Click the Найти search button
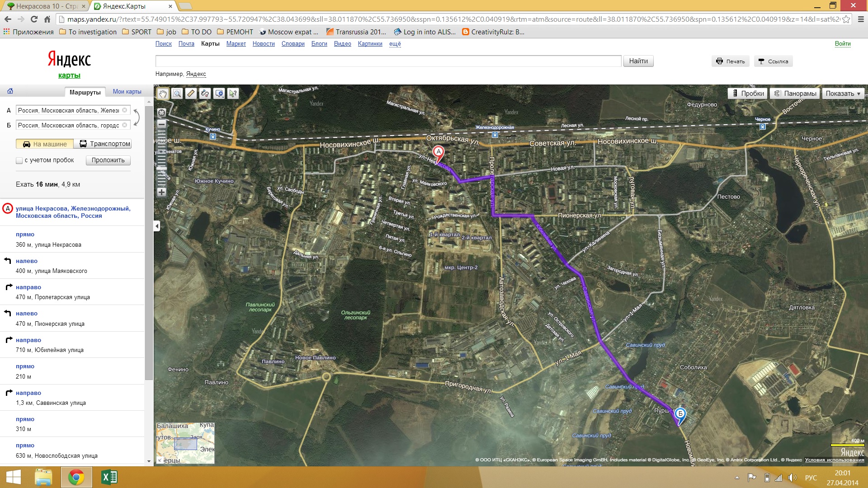Screen dimensions: 868x488 [x=638, y=61]
